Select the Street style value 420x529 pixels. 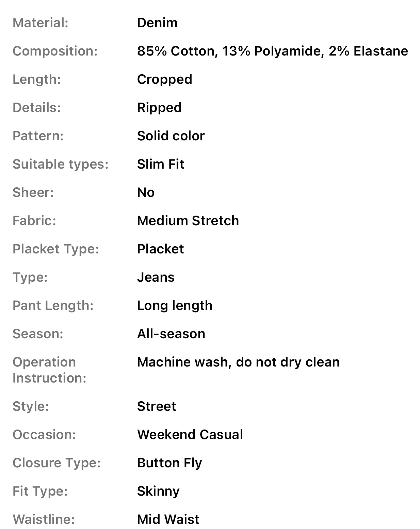pos(157,406)
